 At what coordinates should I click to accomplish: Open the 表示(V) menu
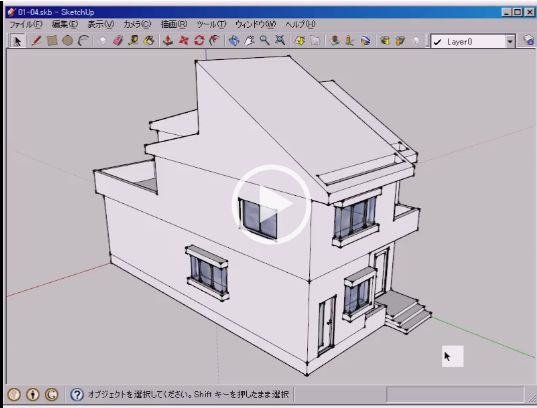pos(101,24)
